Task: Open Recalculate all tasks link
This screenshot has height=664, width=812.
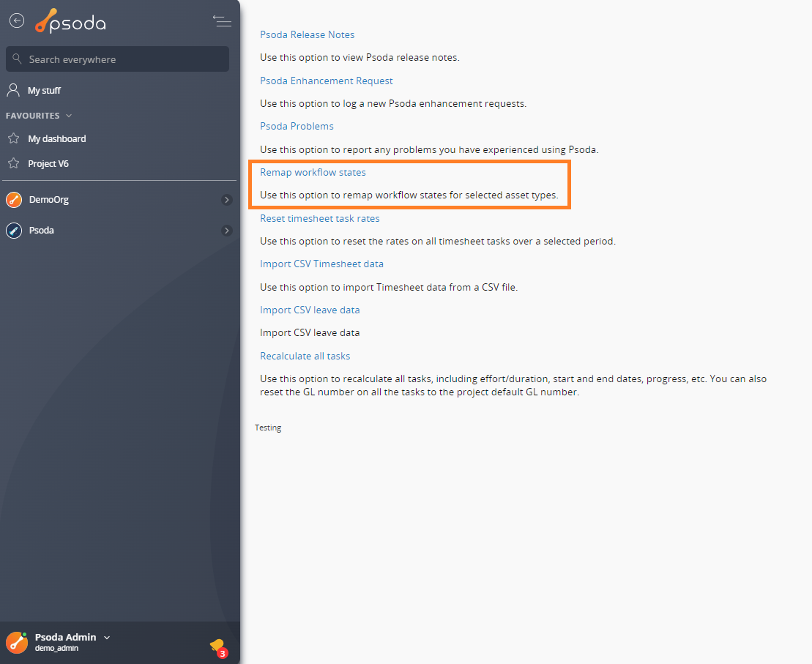Action: coord(305,357)
